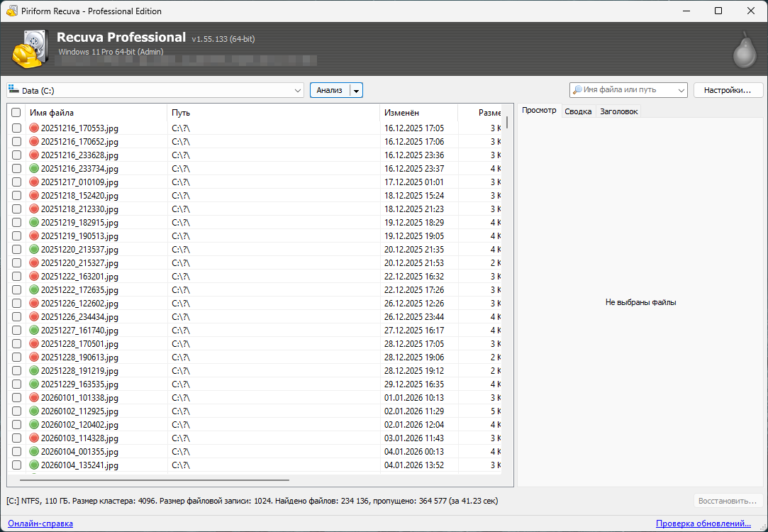Sort by the partially visible Размер column
Viewport: 768px width, 532px height.
480,113
